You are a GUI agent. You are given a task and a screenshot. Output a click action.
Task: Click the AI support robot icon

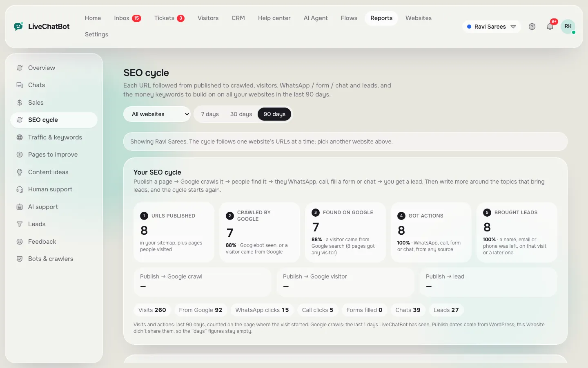pos(20,207)
